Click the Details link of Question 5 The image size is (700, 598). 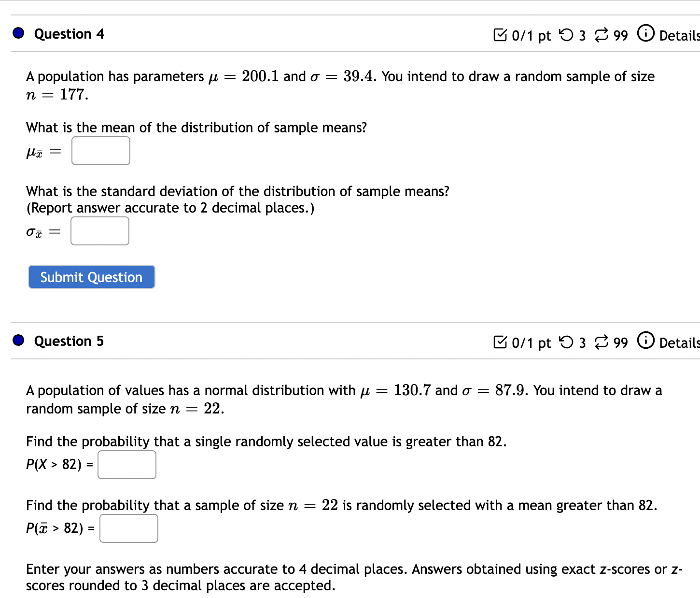pos(680,343)
